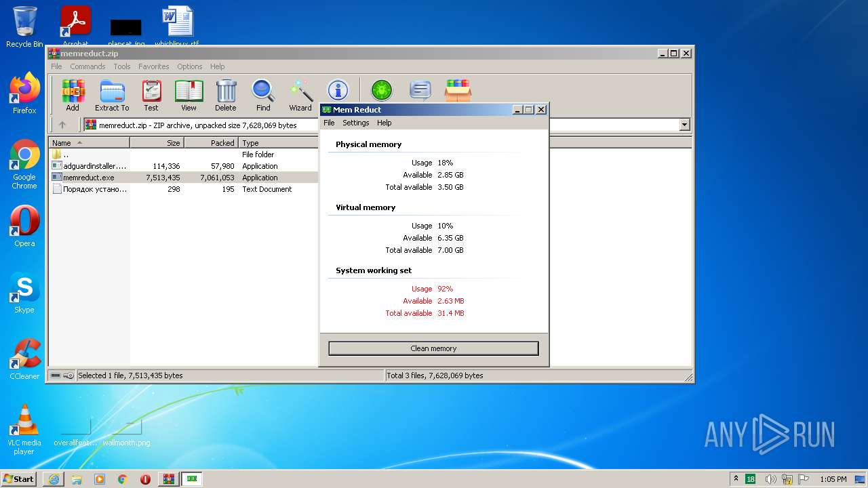Open Help menu in WinRAR

tap(217, 66)
